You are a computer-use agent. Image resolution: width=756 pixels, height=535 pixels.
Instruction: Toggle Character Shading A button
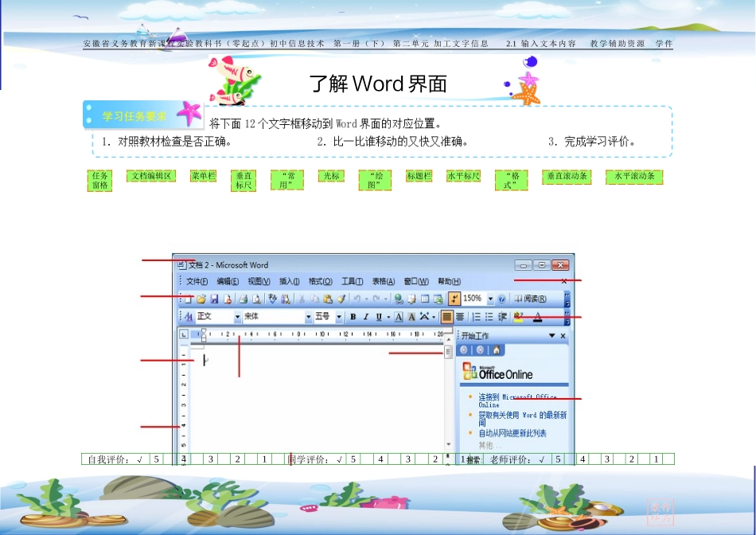(x=411, y=317)
